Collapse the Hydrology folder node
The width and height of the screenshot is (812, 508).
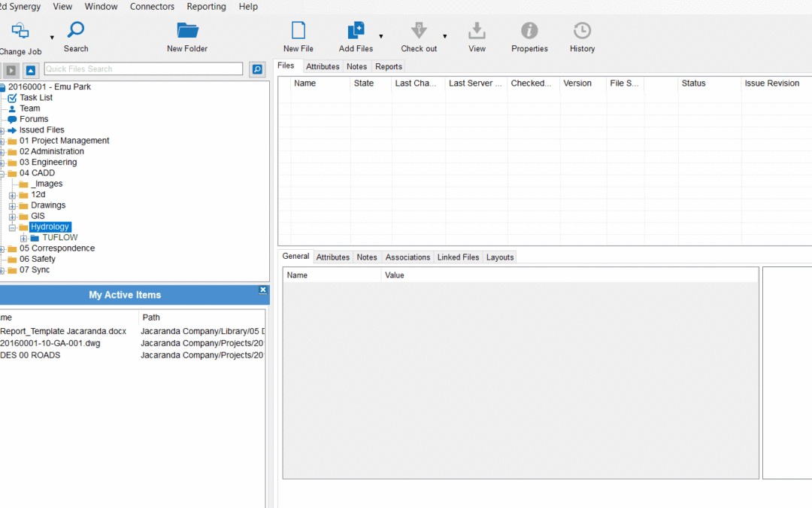[x=13, y=227]
